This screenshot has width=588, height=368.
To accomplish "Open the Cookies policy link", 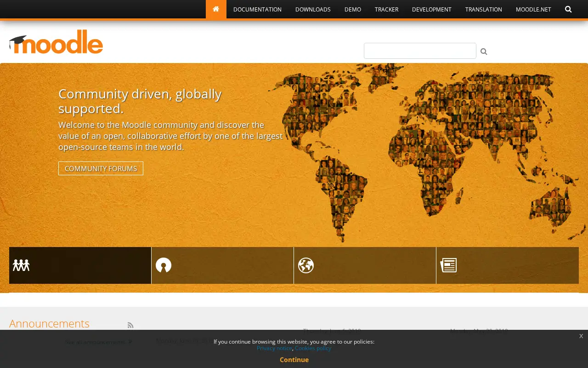I will pyautogui.click(x=313, y=348).
